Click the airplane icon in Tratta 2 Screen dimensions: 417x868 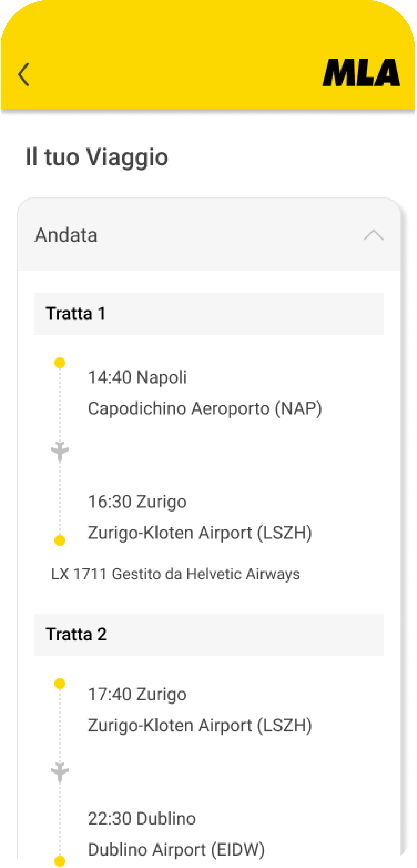click(60, 771)
